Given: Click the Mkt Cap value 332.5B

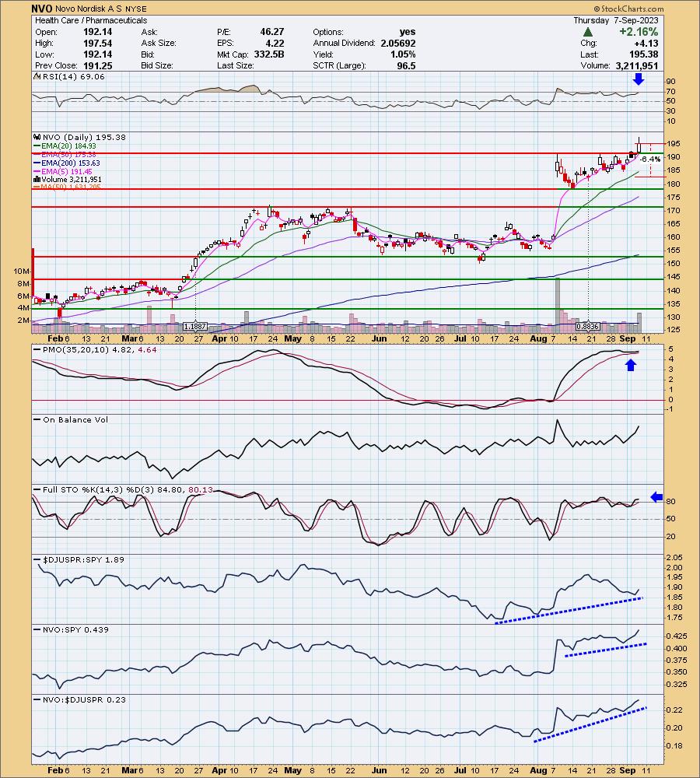Looking at the screenshot, I should click(x=269, y=54).
